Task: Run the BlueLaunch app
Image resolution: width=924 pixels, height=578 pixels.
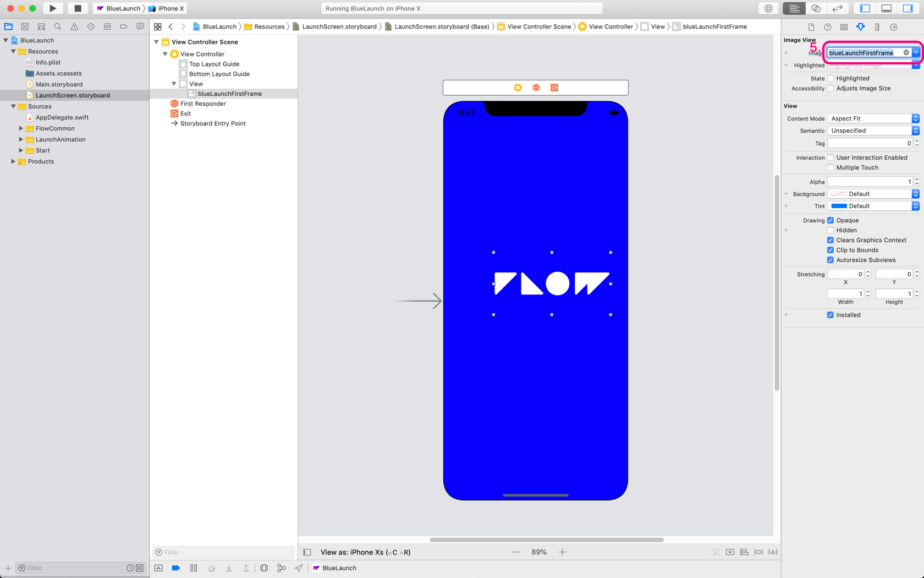Action: [x=53, y=8]
